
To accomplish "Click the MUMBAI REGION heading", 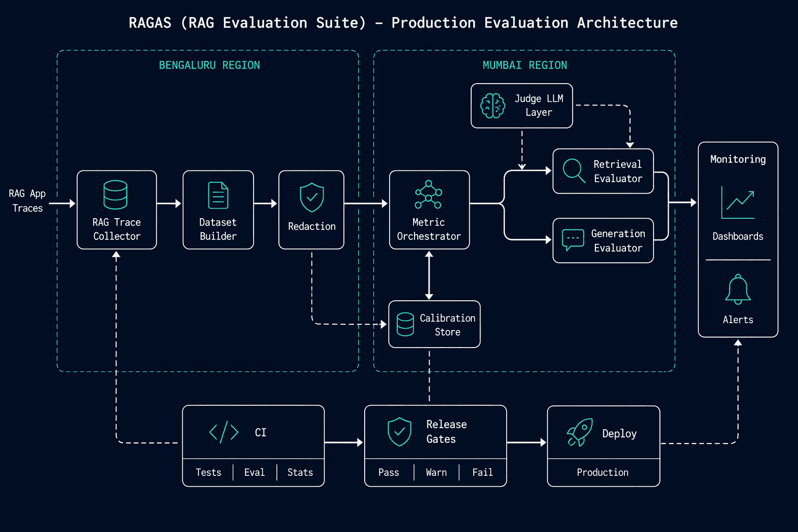I will tap(525, 65).
